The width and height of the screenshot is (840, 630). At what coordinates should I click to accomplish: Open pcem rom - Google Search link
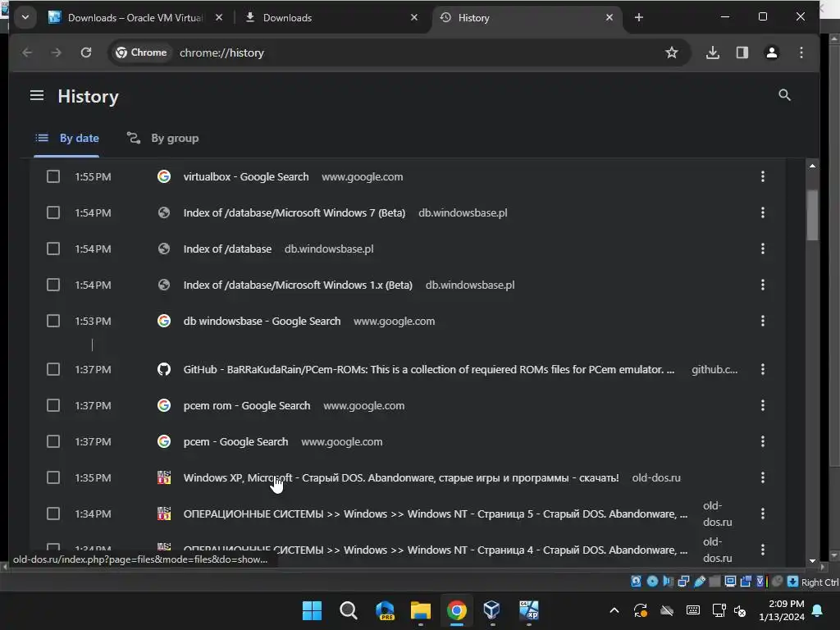click(246, 405)
